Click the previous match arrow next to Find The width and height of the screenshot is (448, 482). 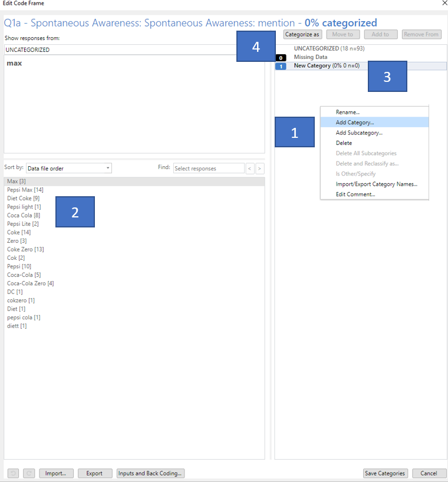(x=250, y=169)
